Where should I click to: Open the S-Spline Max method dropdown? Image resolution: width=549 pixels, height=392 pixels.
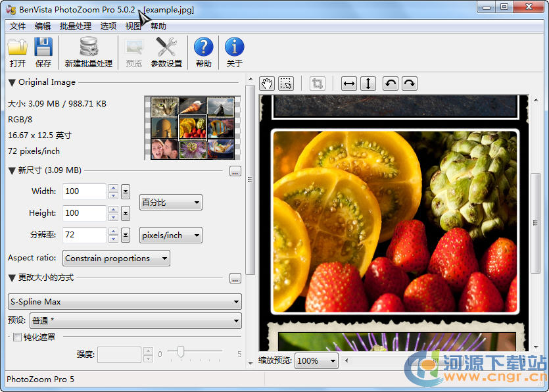point(124,302)
